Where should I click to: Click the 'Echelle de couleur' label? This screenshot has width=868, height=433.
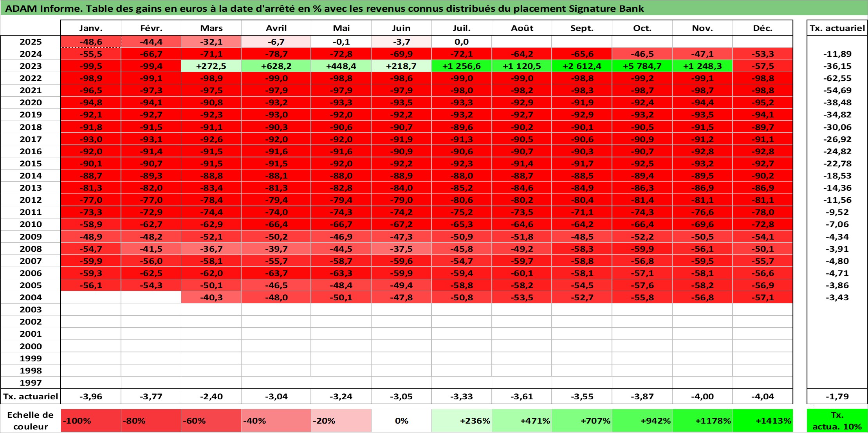coord(31,421)
